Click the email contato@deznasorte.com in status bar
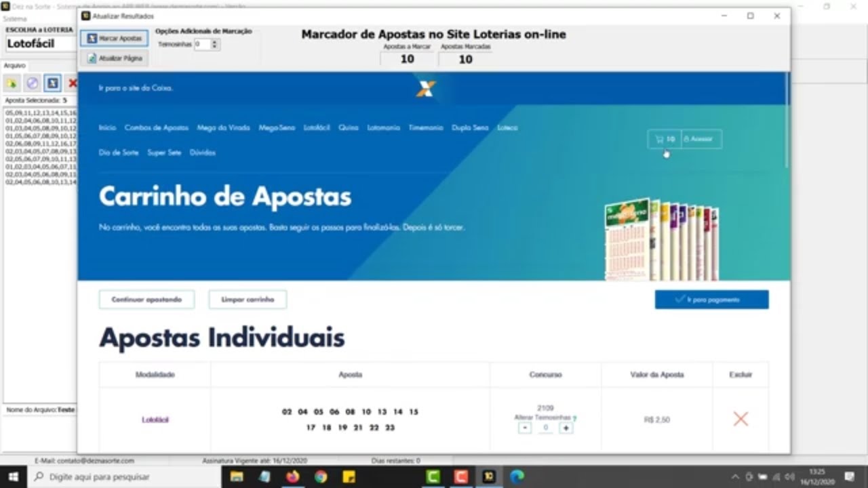 click(84, 461)
